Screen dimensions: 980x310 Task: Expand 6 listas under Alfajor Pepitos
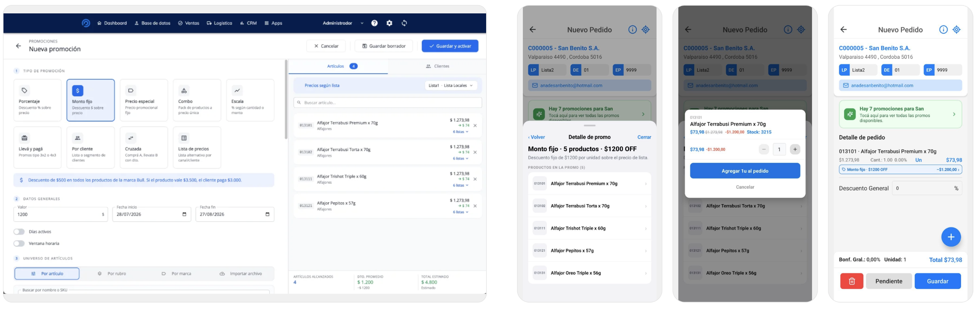[460, 212]
